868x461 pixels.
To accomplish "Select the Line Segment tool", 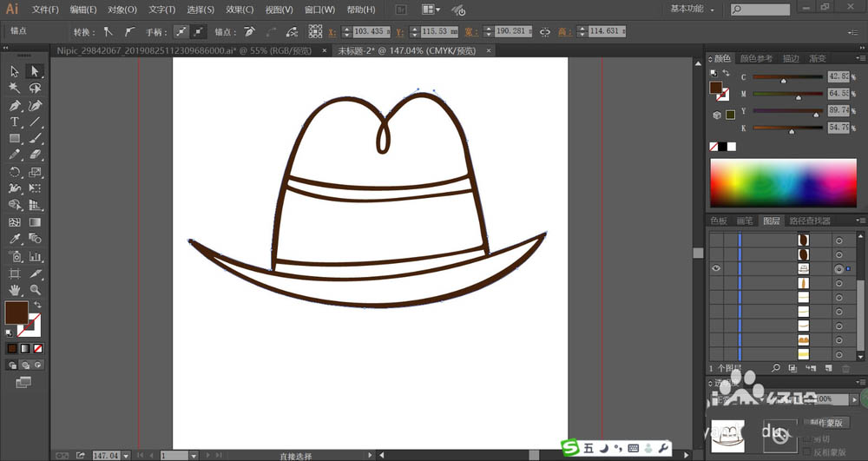I will click(x=35, y=122).
